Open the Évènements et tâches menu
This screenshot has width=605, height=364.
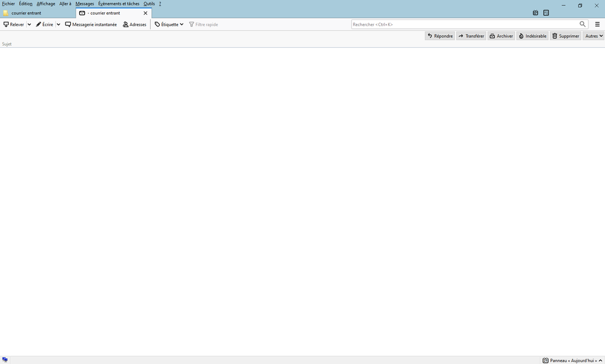pos(119,4)
